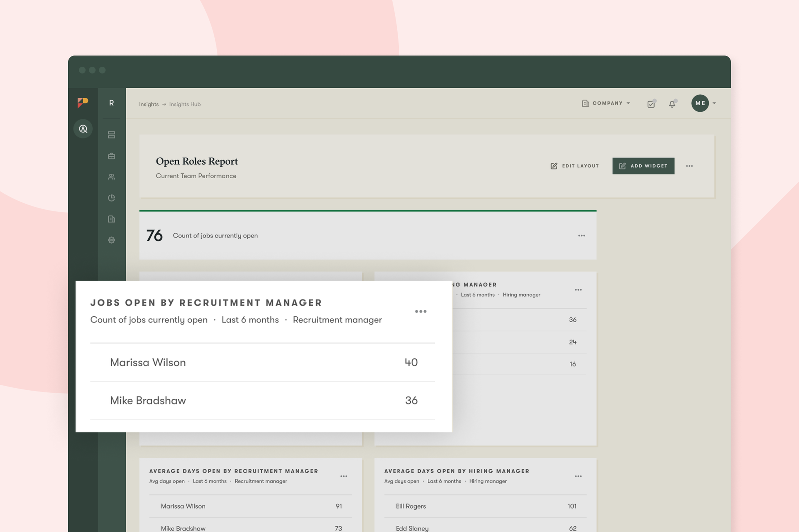Open the Company dropdown in the header
Screen dimensions: 799x532
(x=606, y=103)
